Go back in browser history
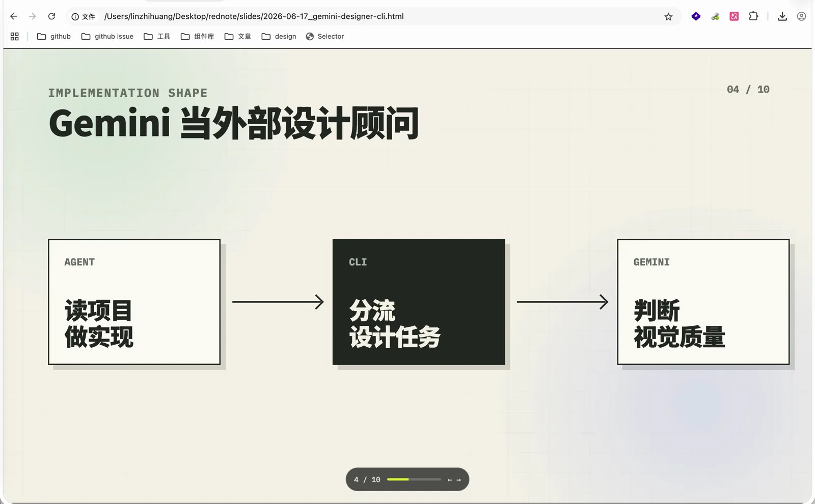815x504 pixels. pos(14,16)
